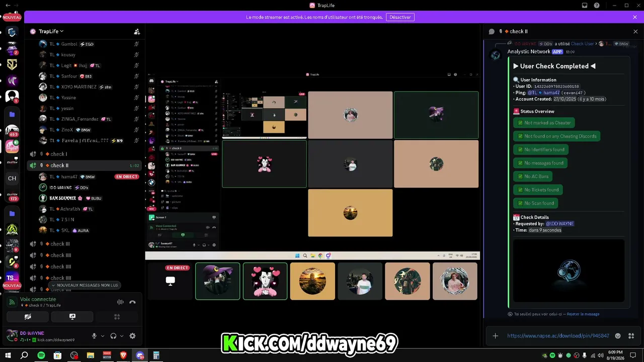The width and height of the screenshot is (644, 362).
Task: Select the hearts anime avatar participant tile
Action: [265, 281]
